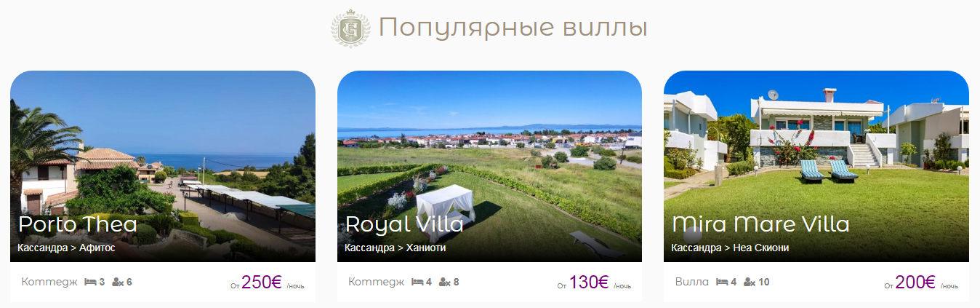
Task: Click the guests icon on Porto Thea card
Action: (118, 282)
